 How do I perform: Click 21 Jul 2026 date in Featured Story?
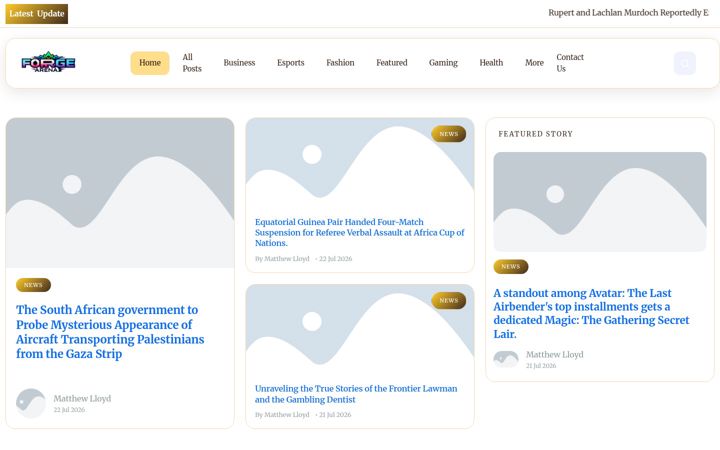541,366
